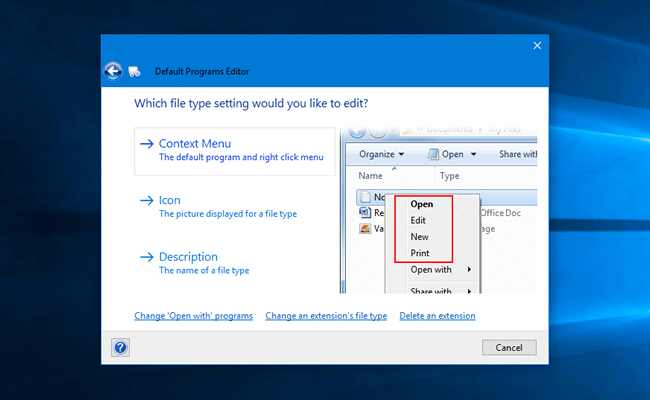
Task: Click the blue back arrow button
Action: pos(113,71)
